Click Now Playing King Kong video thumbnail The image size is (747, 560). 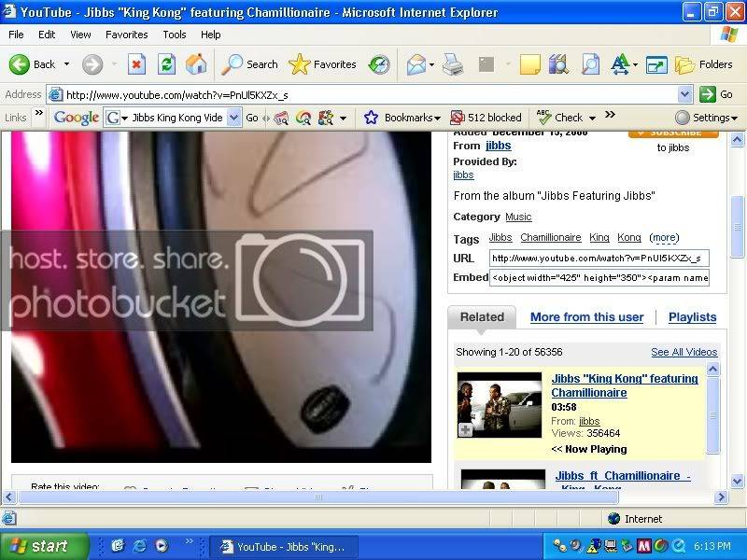click(x=500, y=405)
